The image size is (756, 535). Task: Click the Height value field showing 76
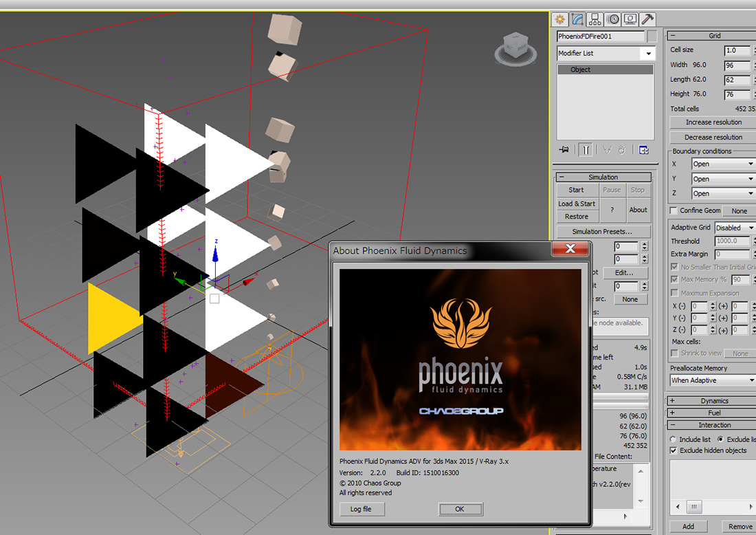pyautogui.click(x=737, y=94)
